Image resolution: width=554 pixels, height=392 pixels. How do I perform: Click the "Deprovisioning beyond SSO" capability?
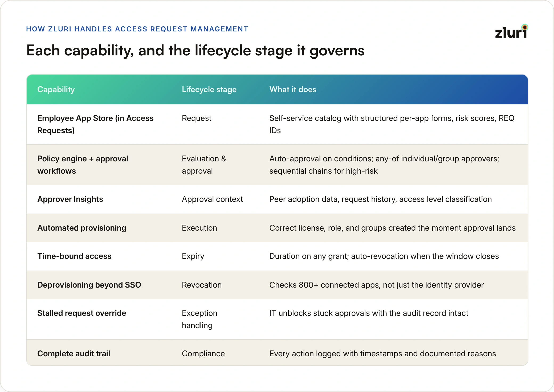(89, 285)
